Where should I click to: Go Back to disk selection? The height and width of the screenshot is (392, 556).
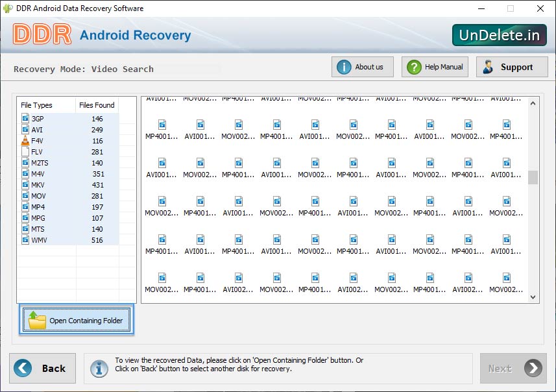(x=43, y=368)
